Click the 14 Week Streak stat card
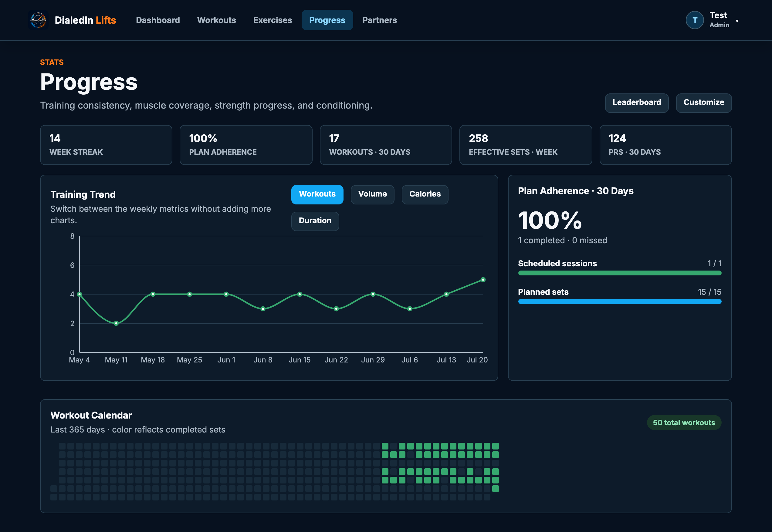This screenshot has width=772, height=532. pos(106,145)
